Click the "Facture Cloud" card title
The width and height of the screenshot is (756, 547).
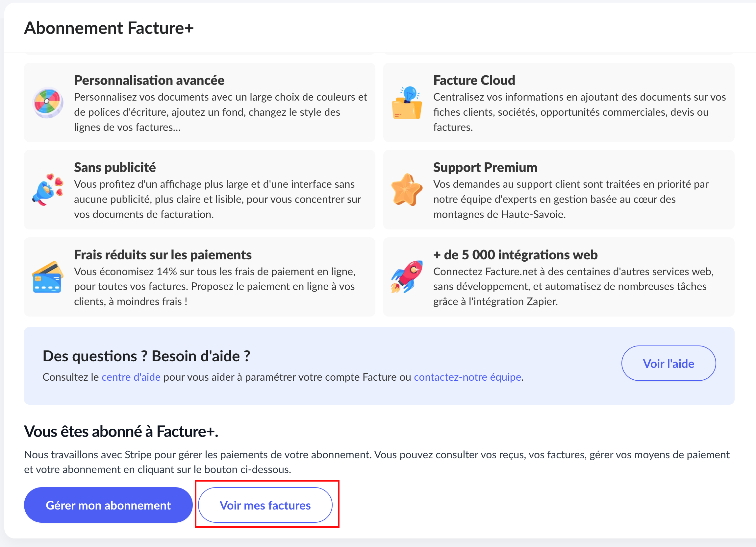pos(474,80)
